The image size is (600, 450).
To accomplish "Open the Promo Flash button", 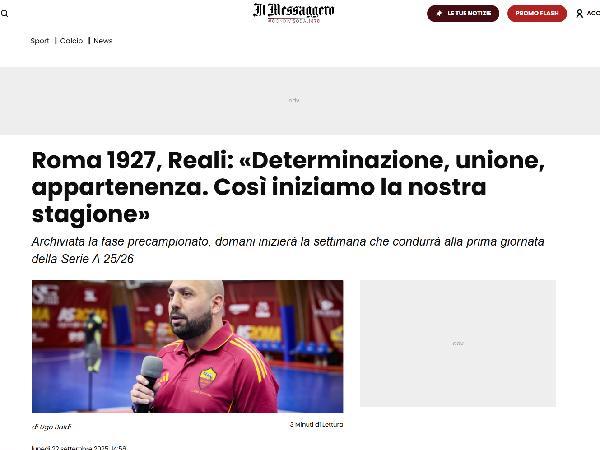I will (x=537, y=13).
